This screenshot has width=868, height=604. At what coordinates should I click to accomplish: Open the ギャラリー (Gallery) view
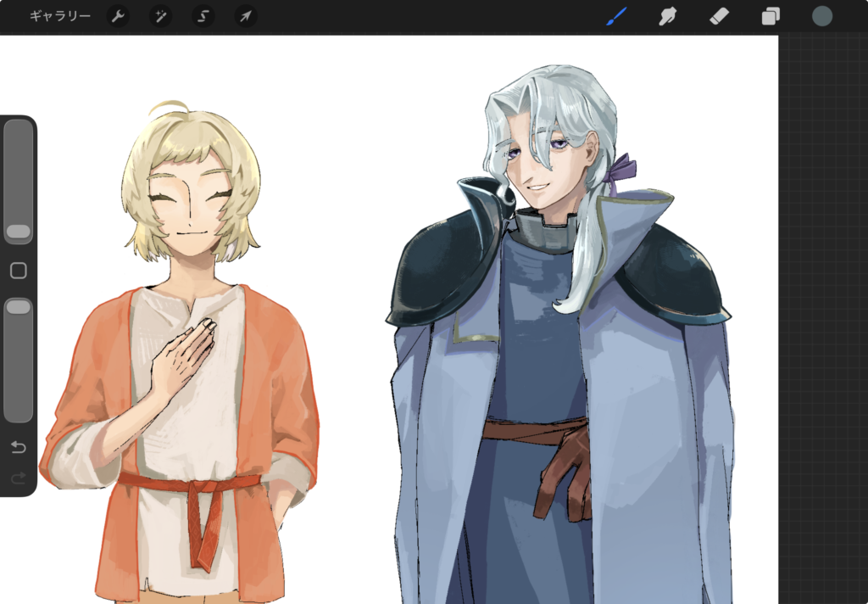(x=59, y=16)
